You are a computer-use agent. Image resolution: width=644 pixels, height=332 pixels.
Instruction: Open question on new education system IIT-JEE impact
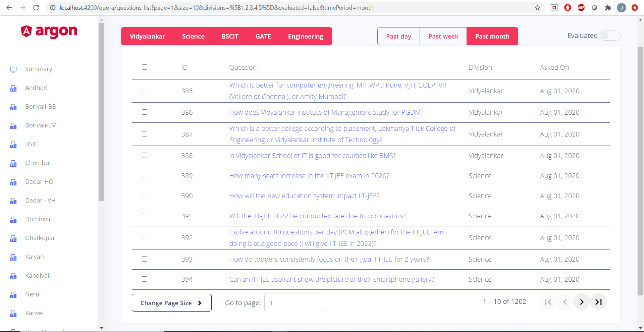(304, 196)
